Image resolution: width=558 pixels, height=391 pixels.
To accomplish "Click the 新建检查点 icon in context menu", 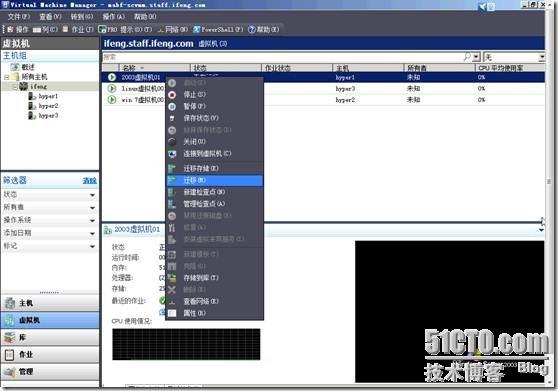I will (x=172, y=192).
